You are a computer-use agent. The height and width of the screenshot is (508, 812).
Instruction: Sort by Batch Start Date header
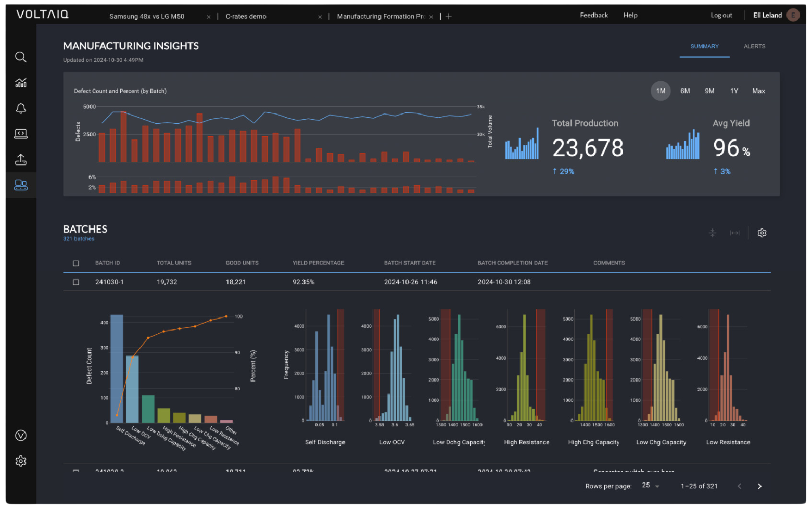point(410,263)
